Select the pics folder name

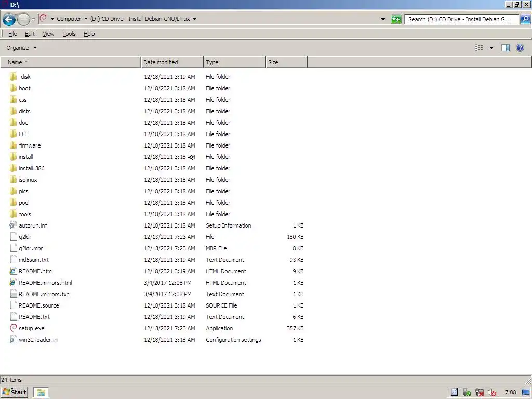pos(23,191)
